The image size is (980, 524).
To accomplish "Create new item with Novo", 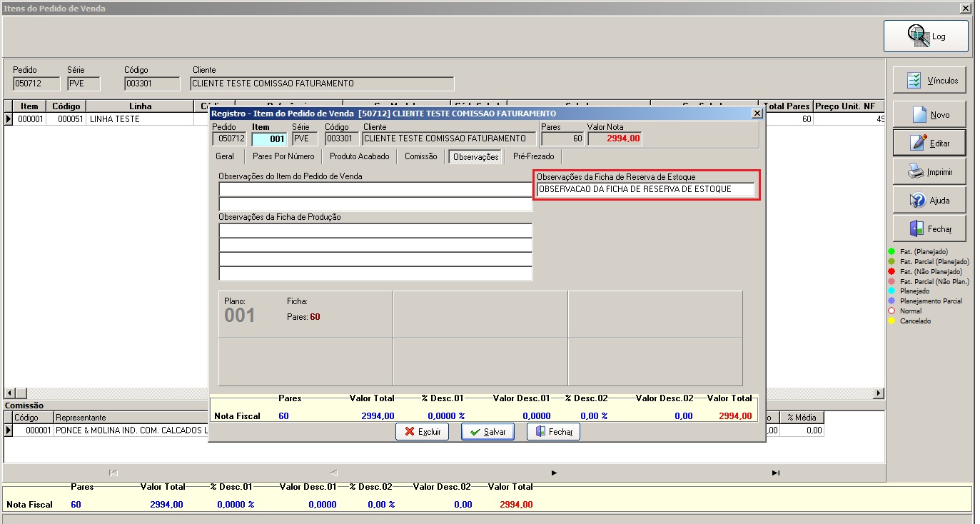I will (930, 114).
